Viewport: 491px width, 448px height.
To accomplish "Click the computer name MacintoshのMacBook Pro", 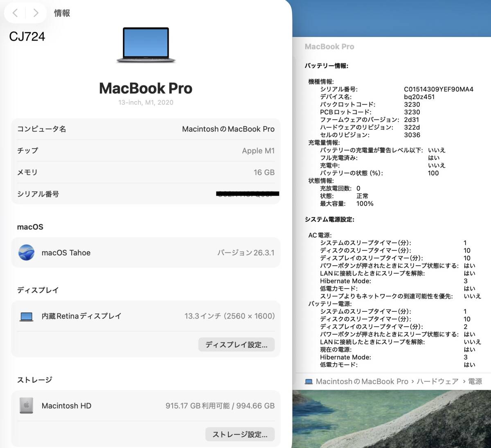I will point(228,129).
